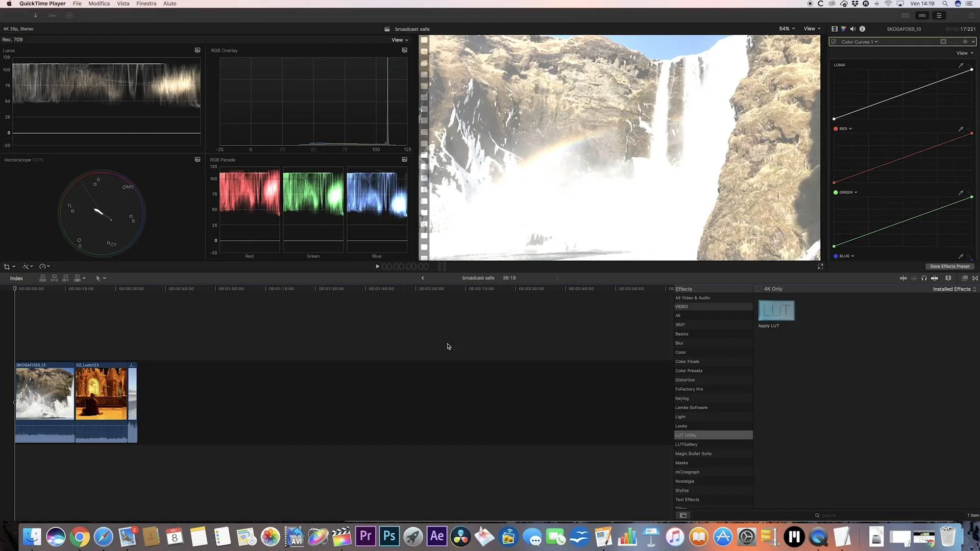Toggle viewer fullscreen arrows icon
Viewport: 980px width, 551px height.
820,266
